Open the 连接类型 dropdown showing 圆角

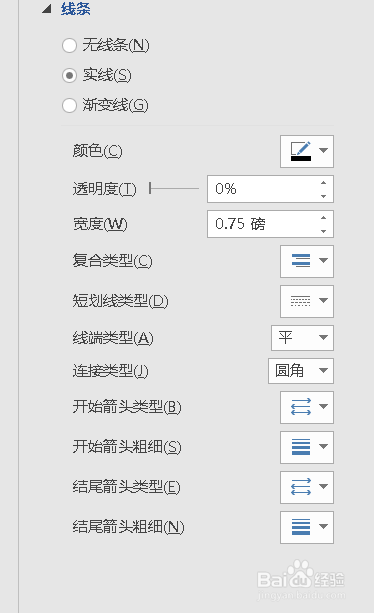tap(301, 371)
